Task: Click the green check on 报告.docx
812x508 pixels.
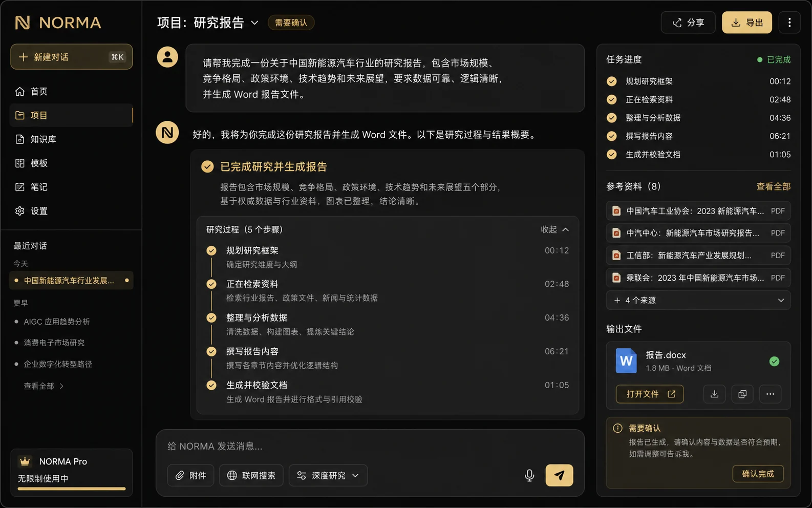Action: (774, 361)
